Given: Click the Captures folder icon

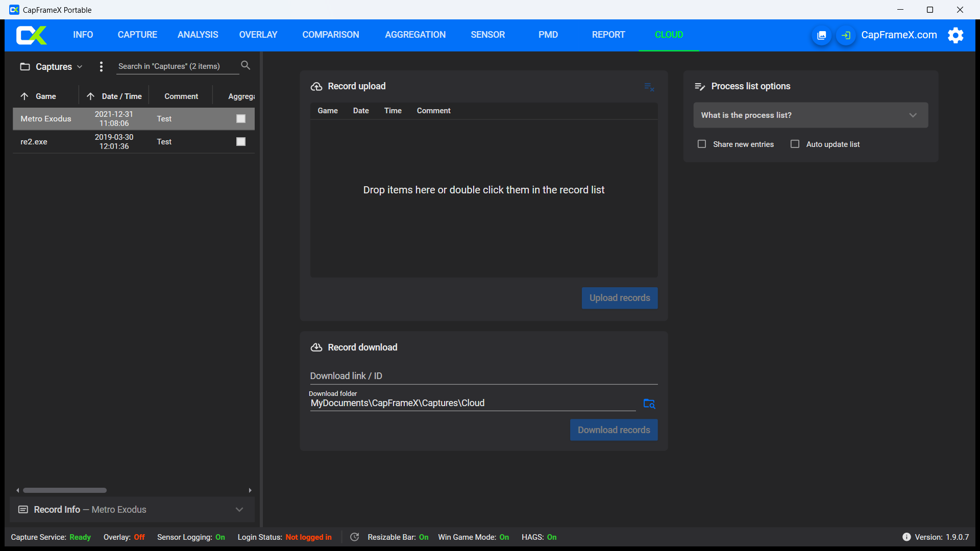Looking at the screenshot, I should pos(24,67).
